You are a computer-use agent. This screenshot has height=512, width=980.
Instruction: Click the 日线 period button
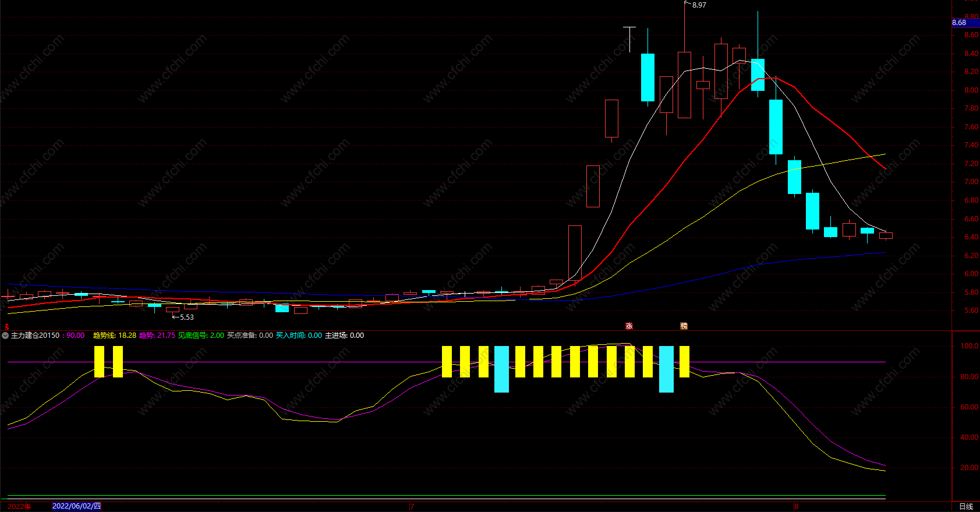pos(966,506)
